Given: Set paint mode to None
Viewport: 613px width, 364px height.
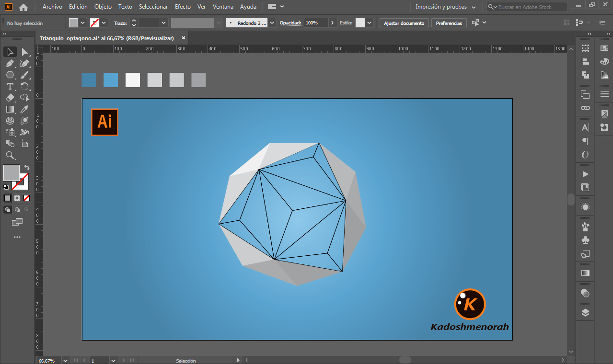Looking at the screenshot, I should click(27, 198).
